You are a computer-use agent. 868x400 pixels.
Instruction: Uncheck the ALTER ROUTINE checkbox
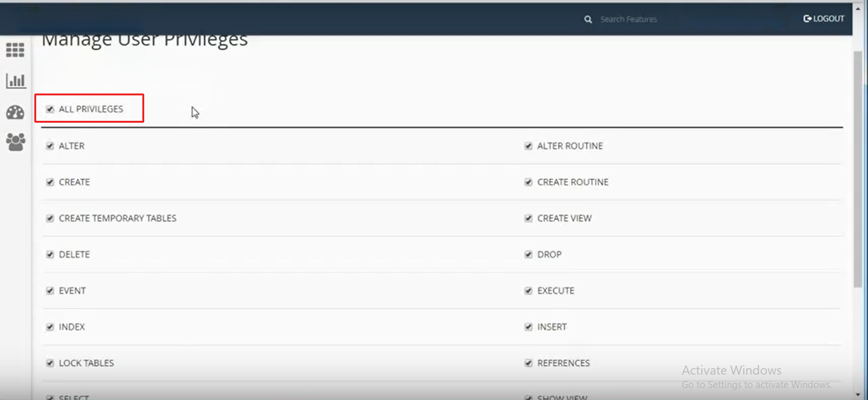(528, 146)
